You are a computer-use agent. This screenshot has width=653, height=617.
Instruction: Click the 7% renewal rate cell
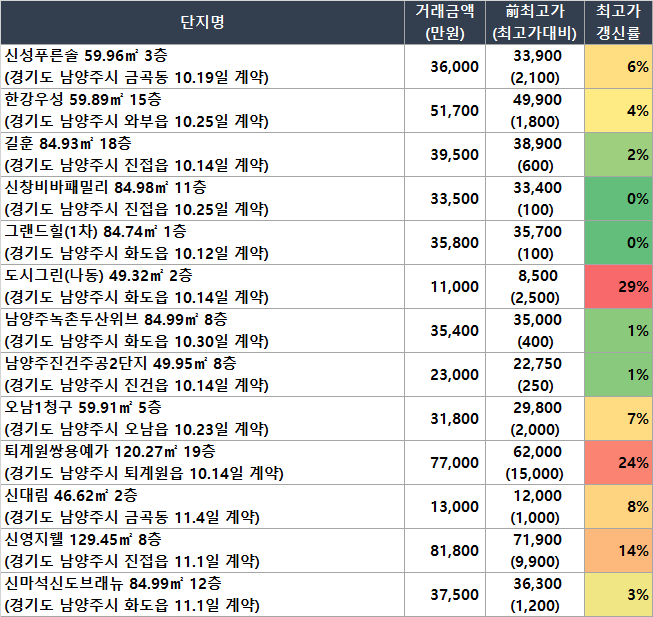point(618,419)
